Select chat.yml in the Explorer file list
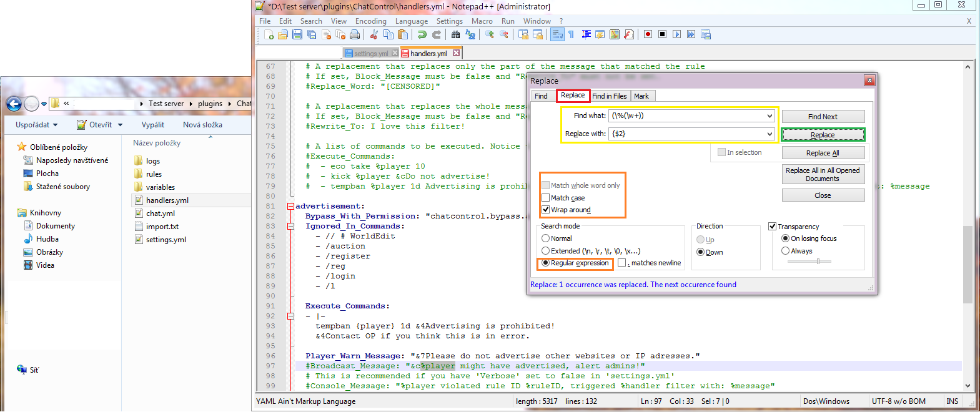This screenshot has height=412, width=980. pyautogui.click(x=160, y=213)
